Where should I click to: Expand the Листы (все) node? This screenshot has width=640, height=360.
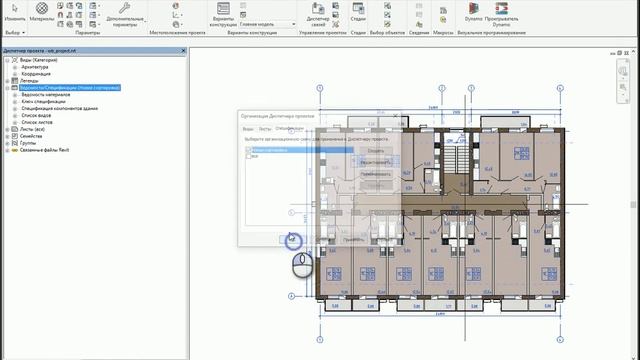[x=7, y=129]
